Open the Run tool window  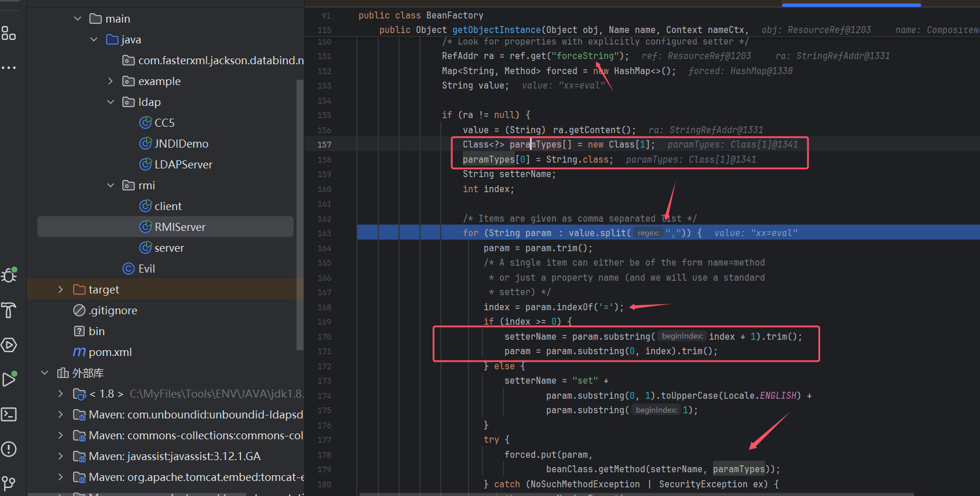[9, 379]
